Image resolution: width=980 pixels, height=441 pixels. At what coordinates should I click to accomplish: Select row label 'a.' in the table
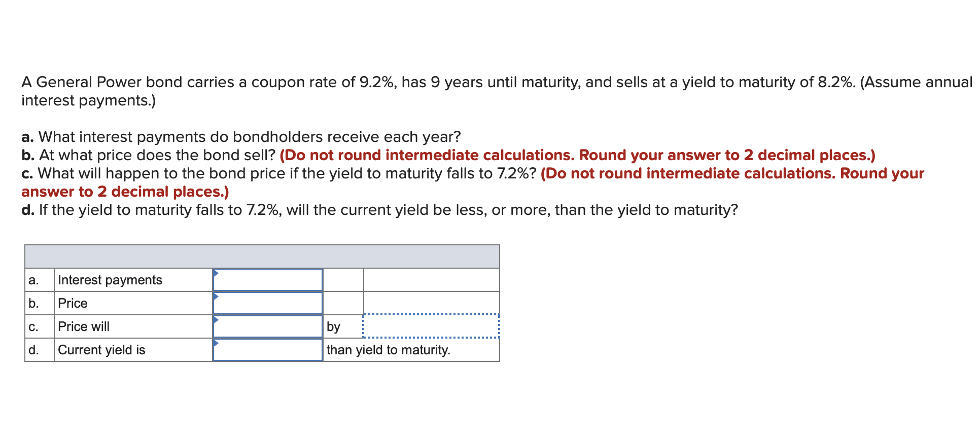tap(34, 279)
